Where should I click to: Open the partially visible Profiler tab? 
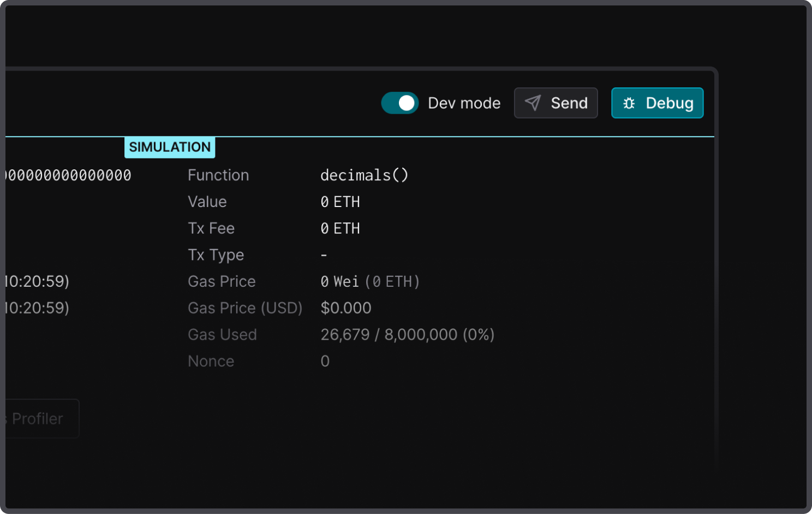pos(38,419)
